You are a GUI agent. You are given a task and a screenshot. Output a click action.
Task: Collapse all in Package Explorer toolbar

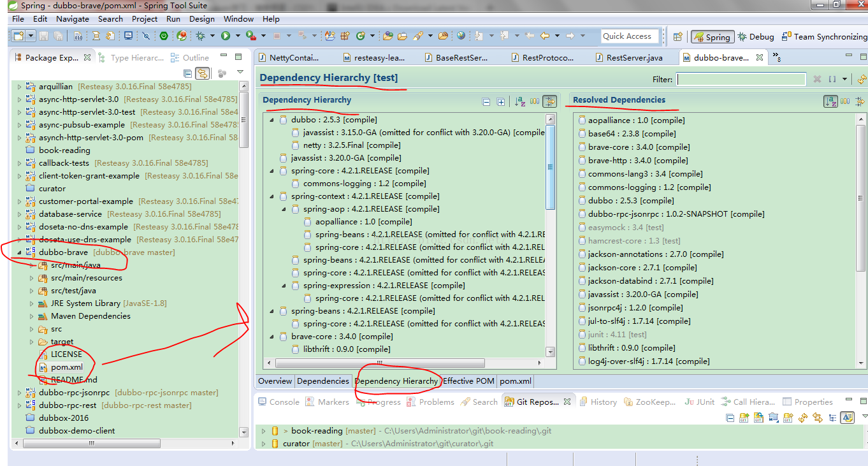click(188, 73)
